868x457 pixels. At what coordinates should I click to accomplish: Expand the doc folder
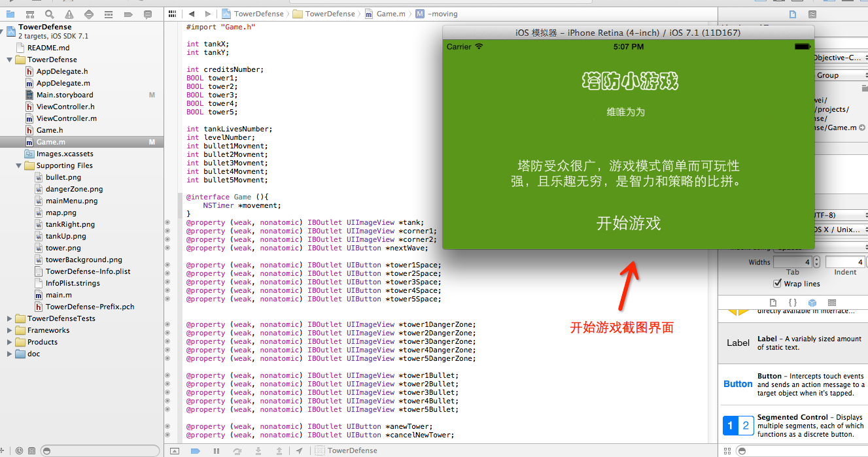9,354
